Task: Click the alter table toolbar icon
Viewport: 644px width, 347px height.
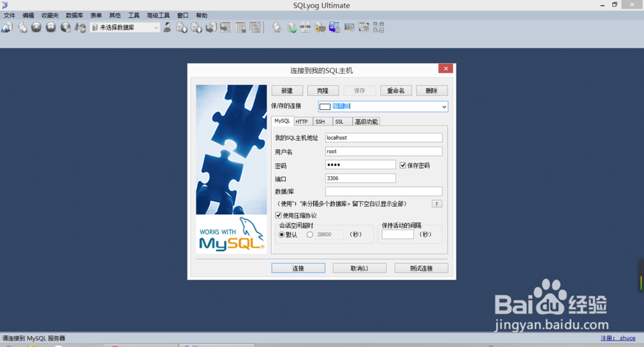Action: click(x=240, y=28)
